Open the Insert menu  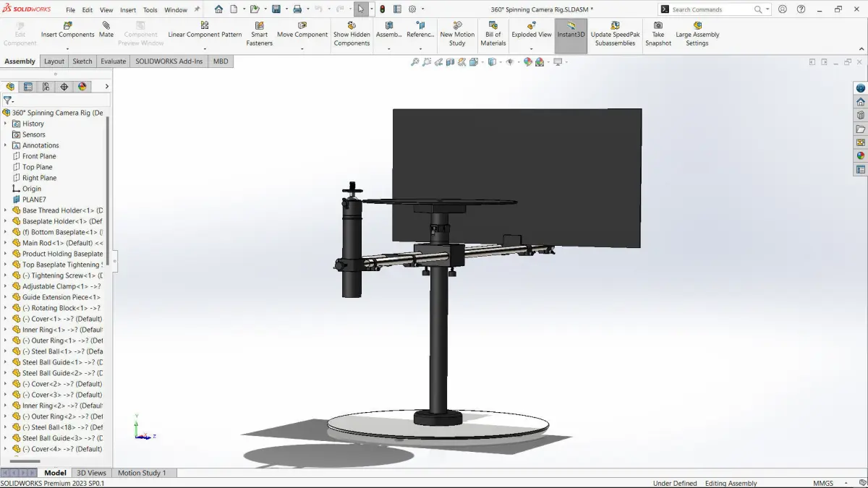128,10
